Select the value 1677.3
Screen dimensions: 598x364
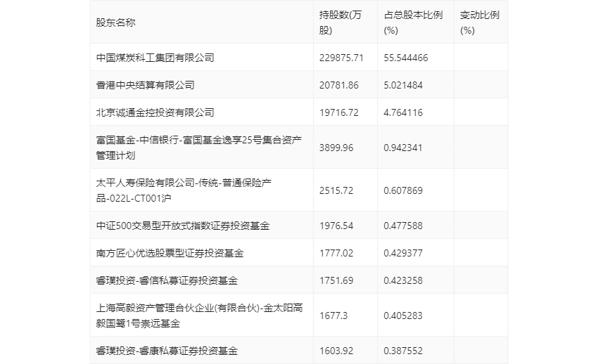333,316
